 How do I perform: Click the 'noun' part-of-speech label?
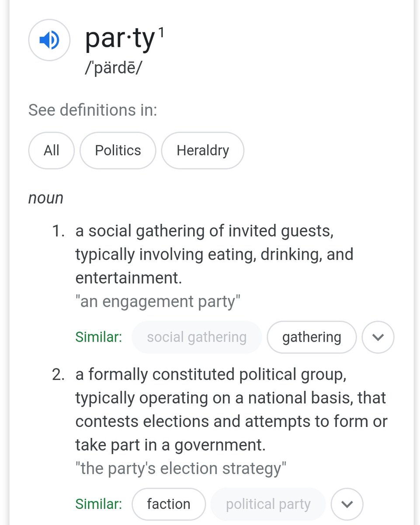pos(46,198)
